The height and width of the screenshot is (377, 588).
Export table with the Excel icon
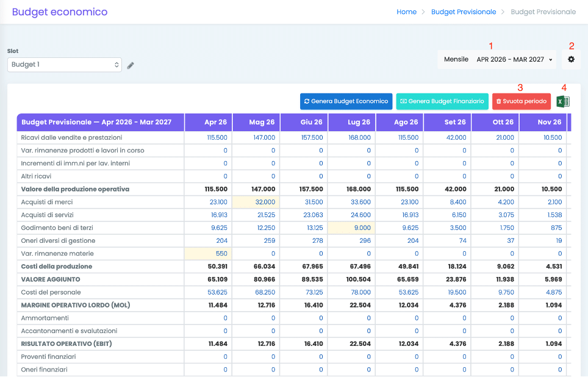pos(563,102)
